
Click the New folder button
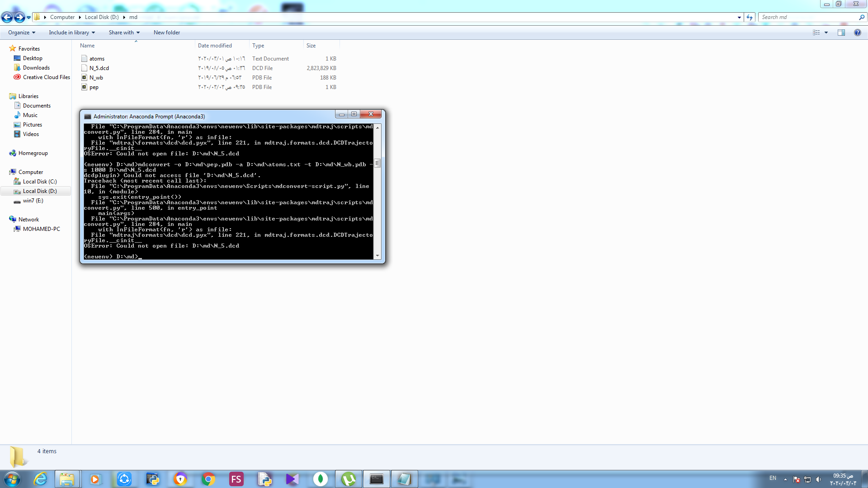tap(167, 32)
